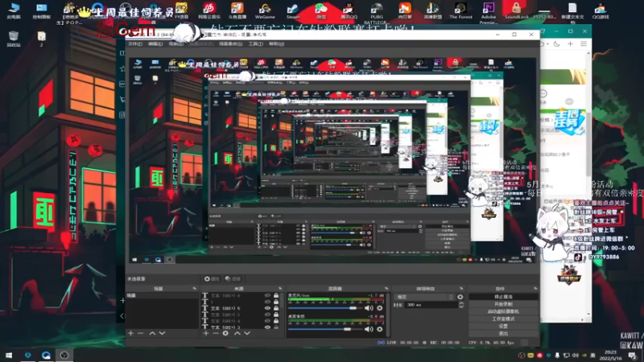
Task: Open PUBG BATTLEGROUNDS desktop icon
Action: [x=377, y=12]
